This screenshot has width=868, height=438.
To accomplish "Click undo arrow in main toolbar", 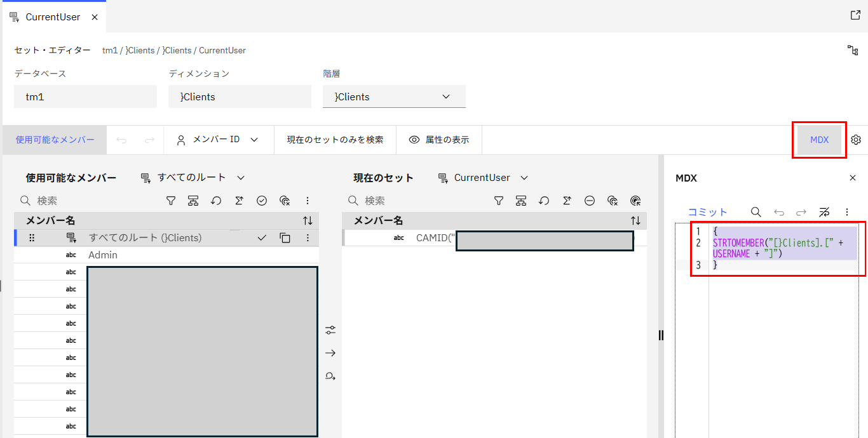I will pyautogui.click(x=121, y=140).
